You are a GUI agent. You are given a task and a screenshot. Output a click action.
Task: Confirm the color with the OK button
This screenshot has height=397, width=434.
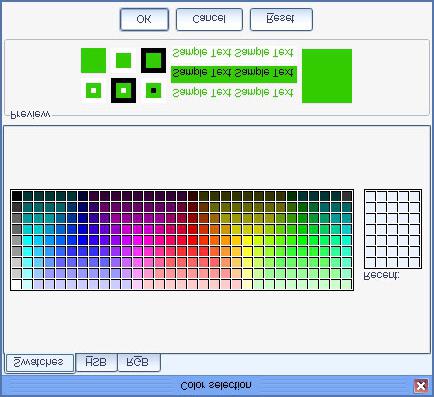pyautogui.click(x=144, y=20)
